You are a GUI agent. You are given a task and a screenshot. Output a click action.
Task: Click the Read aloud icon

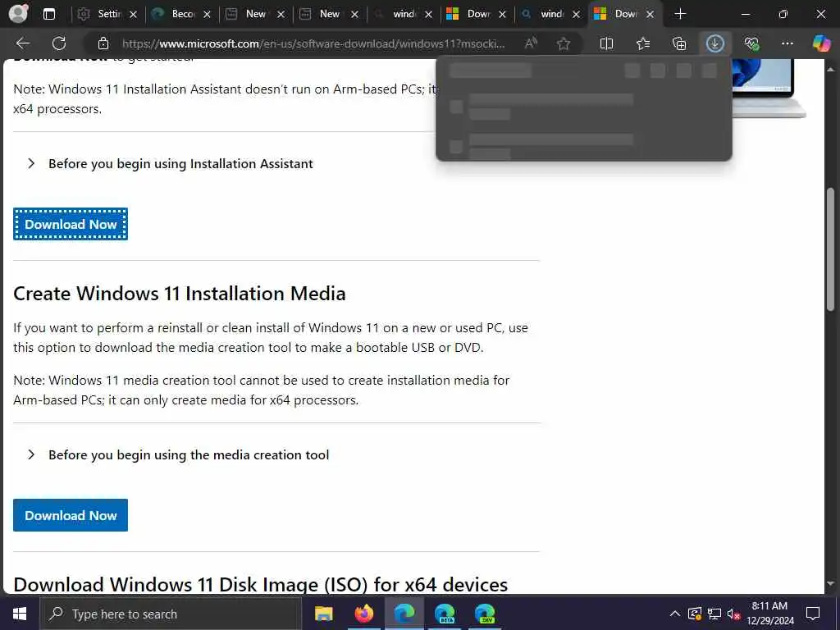(531, 43)
